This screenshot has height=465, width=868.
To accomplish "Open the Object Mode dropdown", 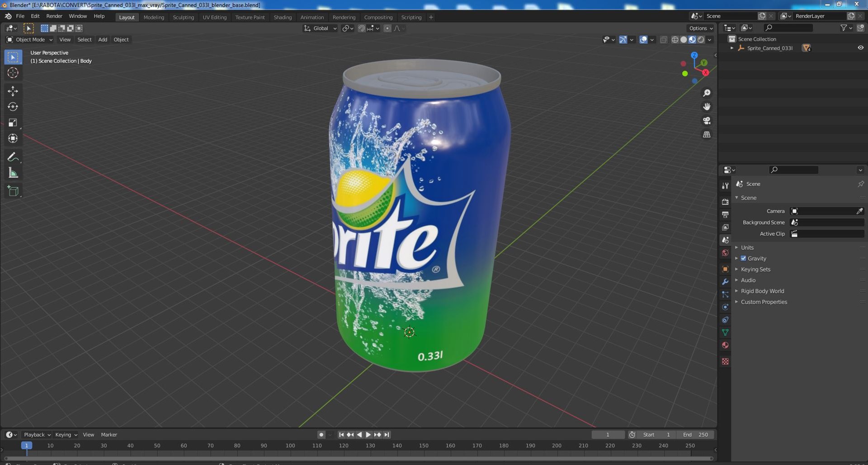I will point(29,40).
